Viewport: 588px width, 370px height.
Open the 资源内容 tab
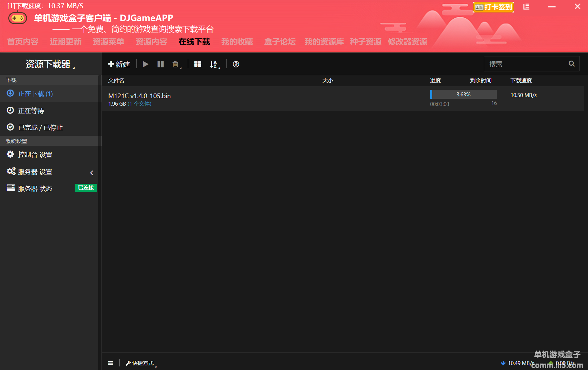tap(151, 42)
